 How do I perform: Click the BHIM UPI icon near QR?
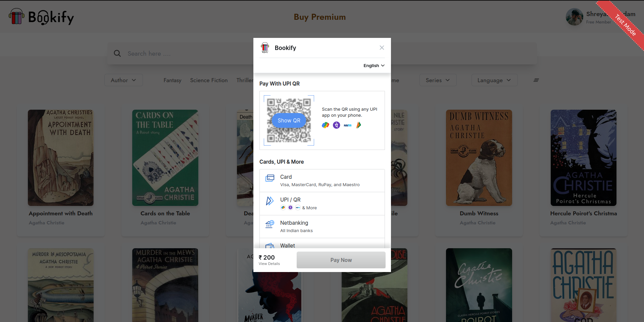[358, 125]
